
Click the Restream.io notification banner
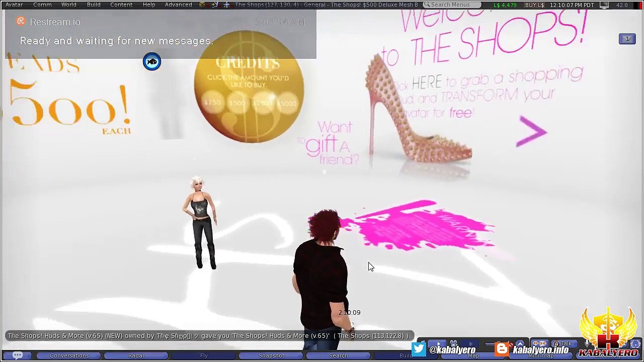tap(160, 34)
